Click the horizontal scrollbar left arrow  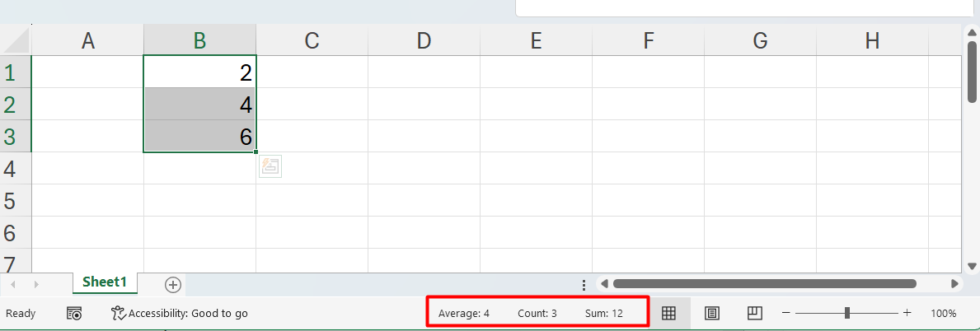(604, 284)
